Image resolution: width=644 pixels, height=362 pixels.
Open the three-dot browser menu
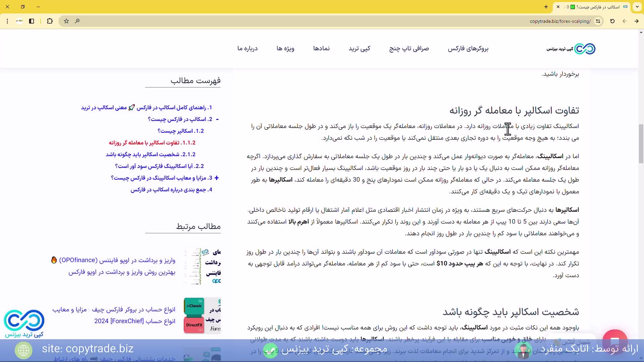click(7, 21)
